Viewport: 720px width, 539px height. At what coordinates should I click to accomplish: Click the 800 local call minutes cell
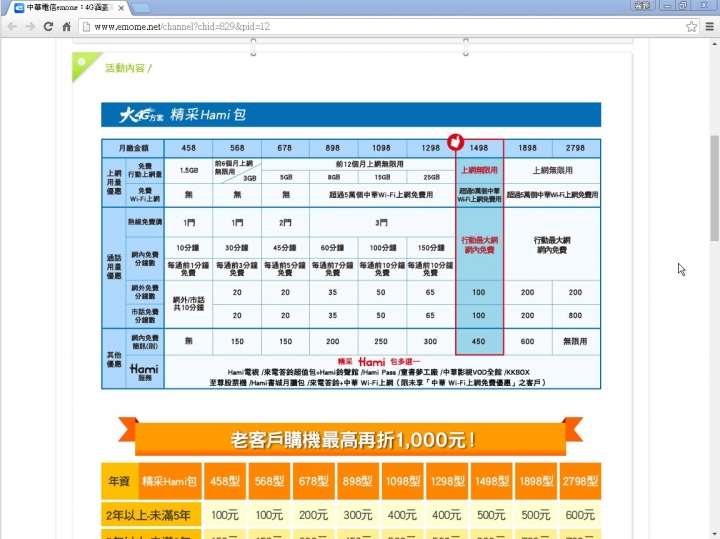(575, 316)
